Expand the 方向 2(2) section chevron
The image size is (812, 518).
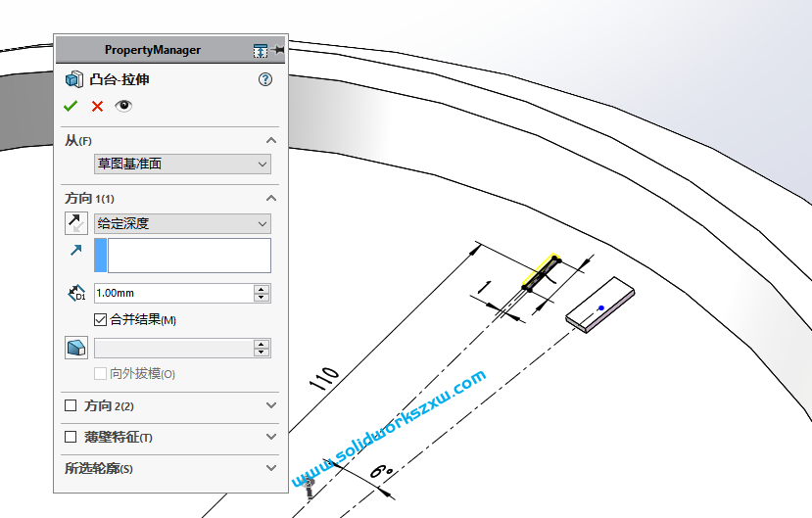click(271, 405)
